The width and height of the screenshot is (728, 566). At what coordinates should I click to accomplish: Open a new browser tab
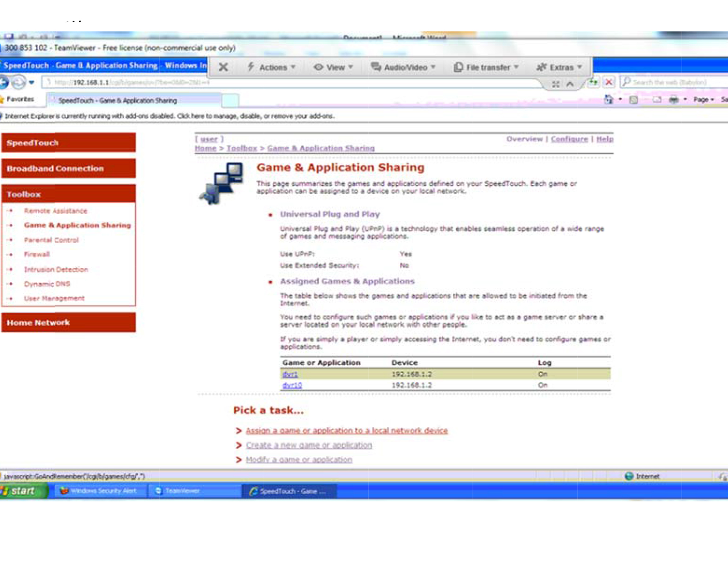230,100
